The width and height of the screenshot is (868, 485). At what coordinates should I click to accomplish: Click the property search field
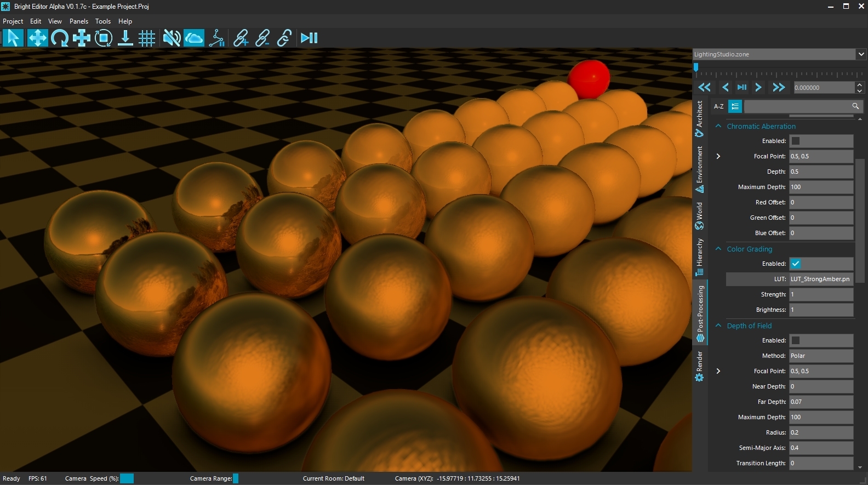(797, 106)
